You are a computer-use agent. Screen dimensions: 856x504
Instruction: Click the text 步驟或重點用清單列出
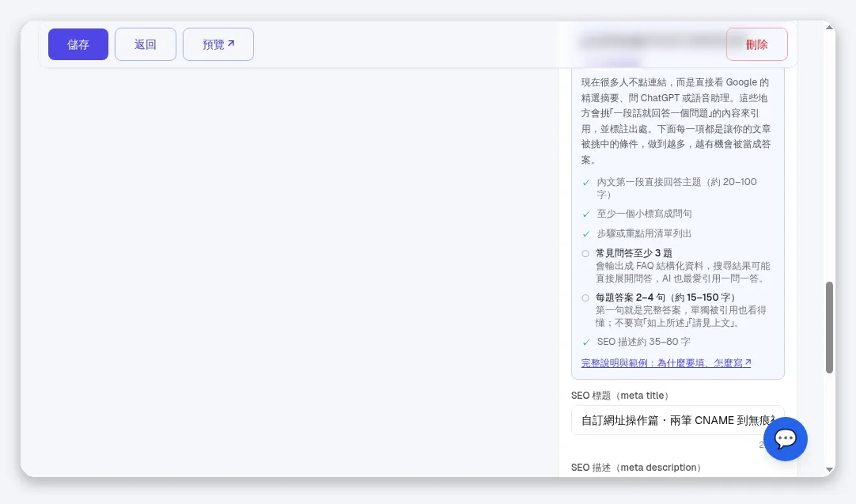(x=644, y=233)
